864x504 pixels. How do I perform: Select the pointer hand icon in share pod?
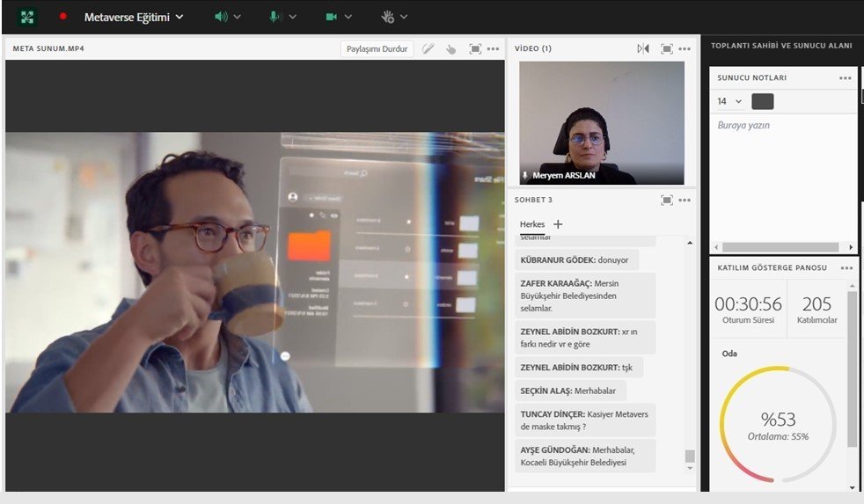click(451, 49)
